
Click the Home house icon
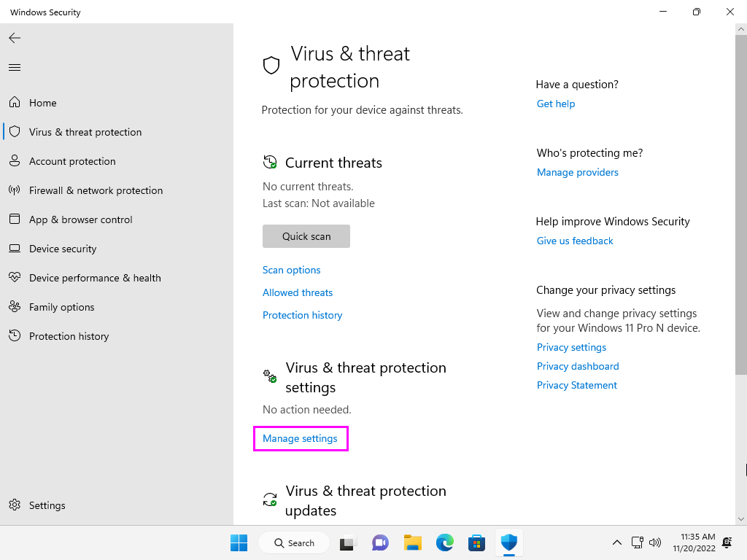click(15, 102)
